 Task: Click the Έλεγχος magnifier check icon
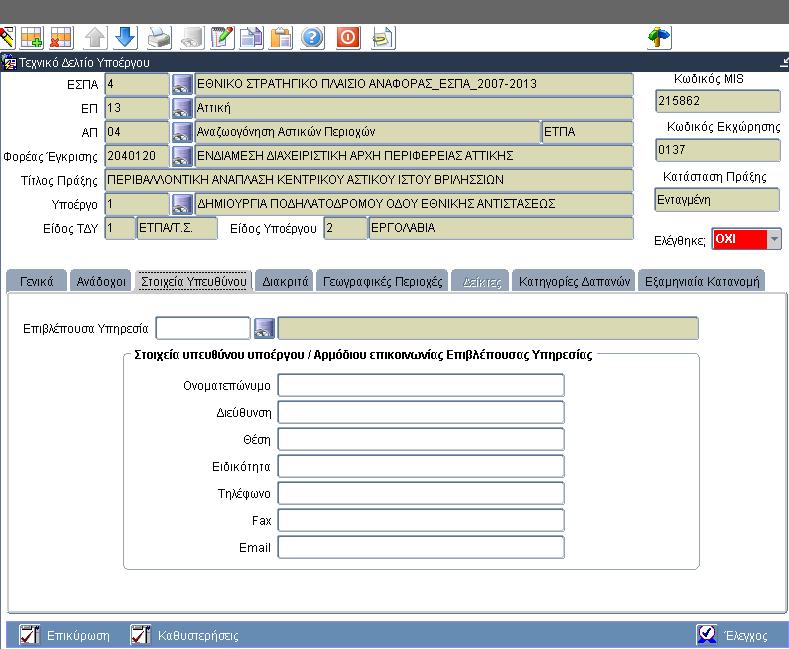pyautogui.click(x=707, y=635)
